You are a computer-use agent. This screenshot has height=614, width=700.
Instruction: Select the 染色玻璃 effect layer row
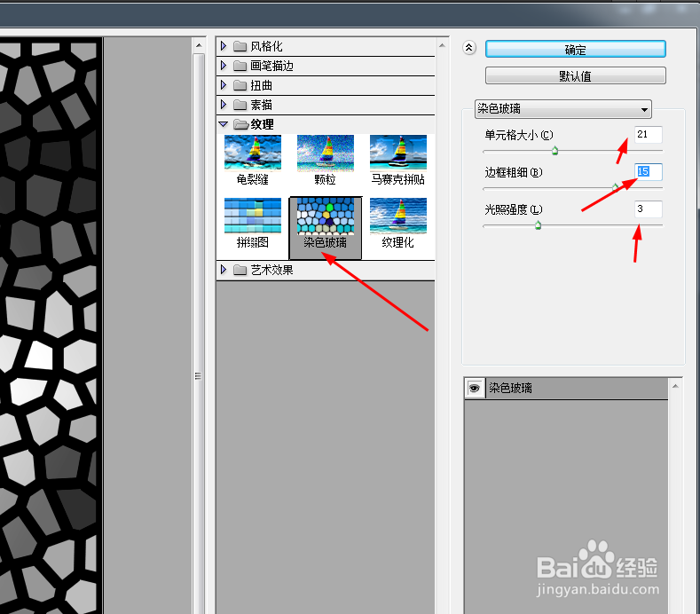click(x=567, y=388)
